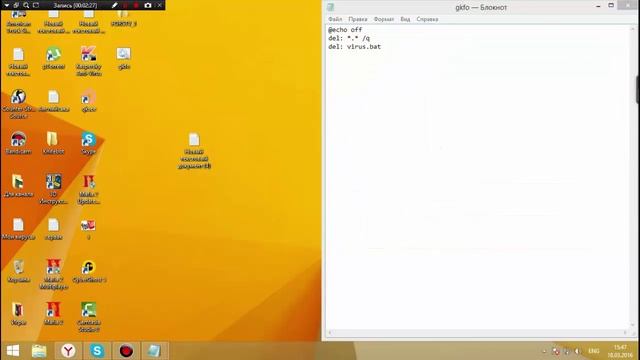Image resolution: width=640 pixels, height=360 pixels.
Task: Open the Файл menu in Notepad
Action: [335, 19]
